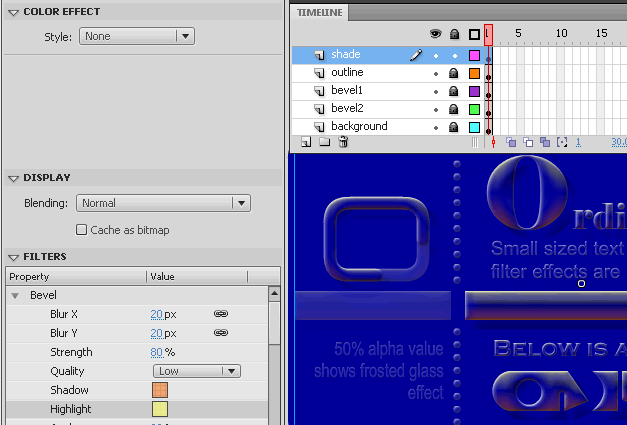Unlock the outline layer
627x425 pixels.
point(454,73)
